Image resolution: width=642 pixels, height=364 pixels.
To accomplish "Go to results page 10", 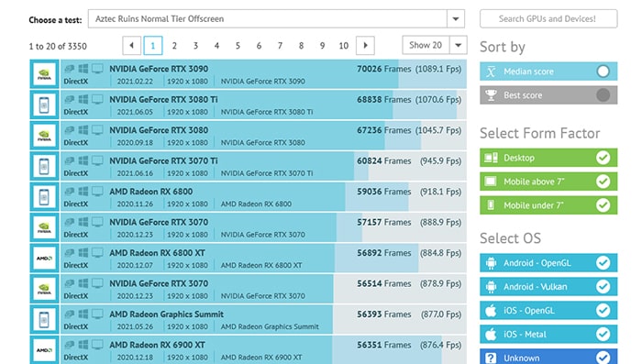I will (x=344, y=46).
